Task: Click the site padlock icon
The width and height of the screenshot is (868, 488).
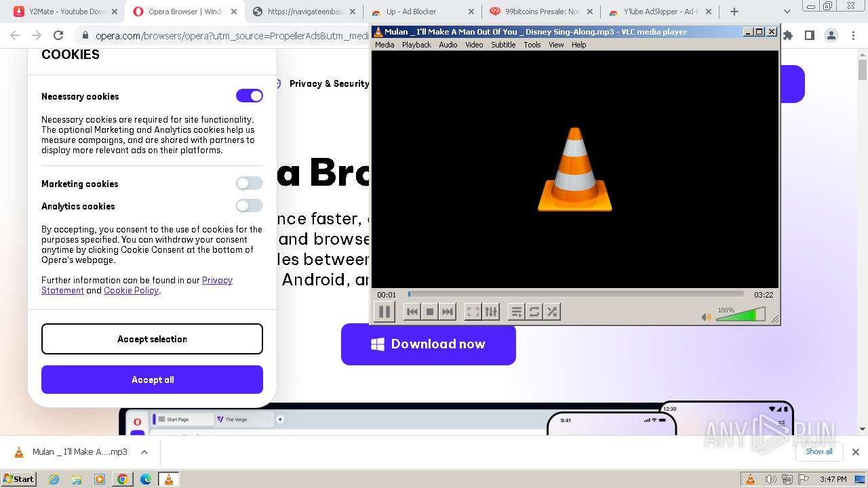Action: pyautogui.click(x=85, y=35)
